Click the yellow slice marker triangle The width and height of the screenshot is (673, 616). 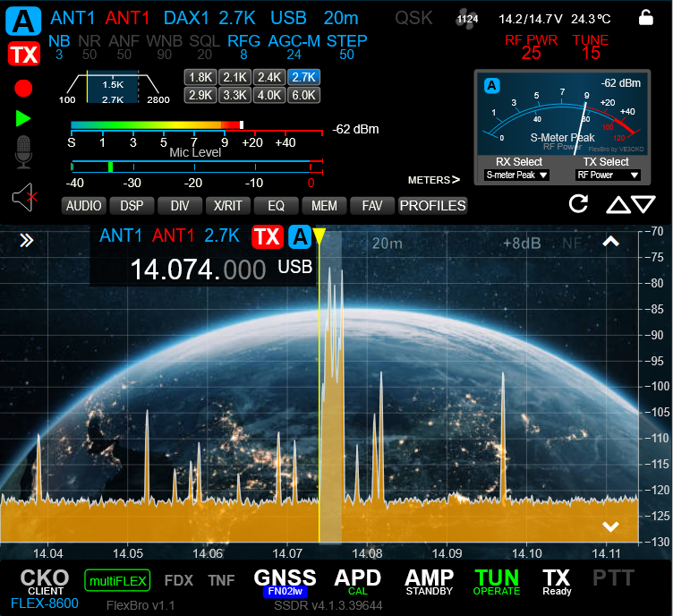pyautogui.click(x=319, y=236)
